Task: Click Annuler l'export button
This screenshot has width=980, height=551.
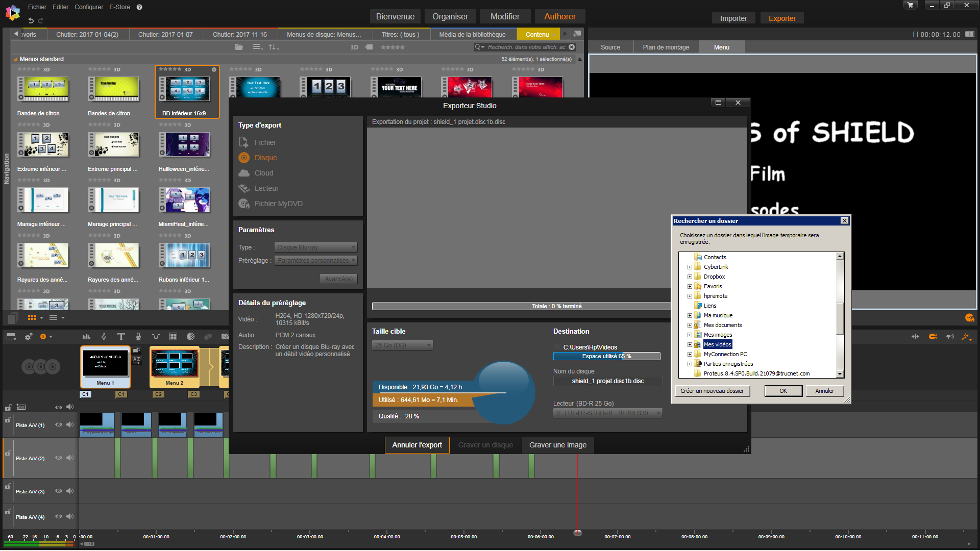Action: tap(417, 445)
